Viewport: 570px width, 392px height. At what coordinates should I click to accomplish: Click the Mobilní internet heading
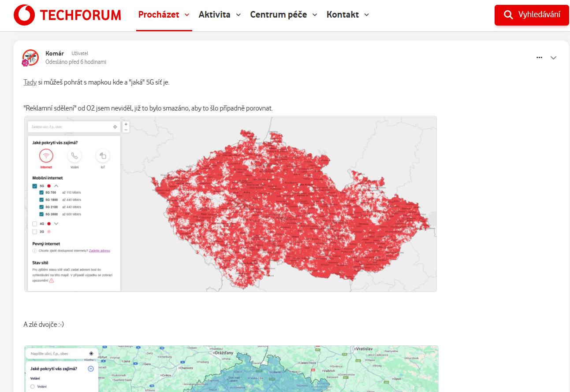[48, 178]
